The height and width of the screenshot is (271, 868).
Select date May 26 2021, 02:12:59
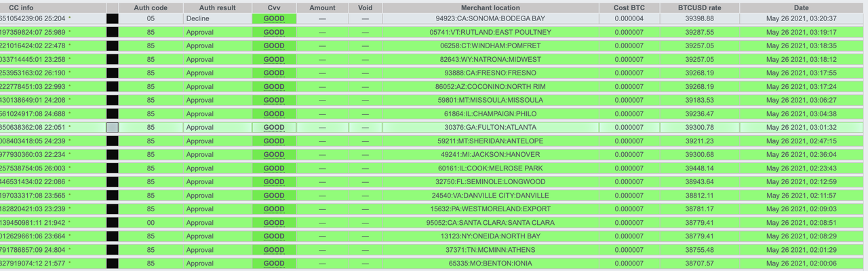click(x=802, y=181)
